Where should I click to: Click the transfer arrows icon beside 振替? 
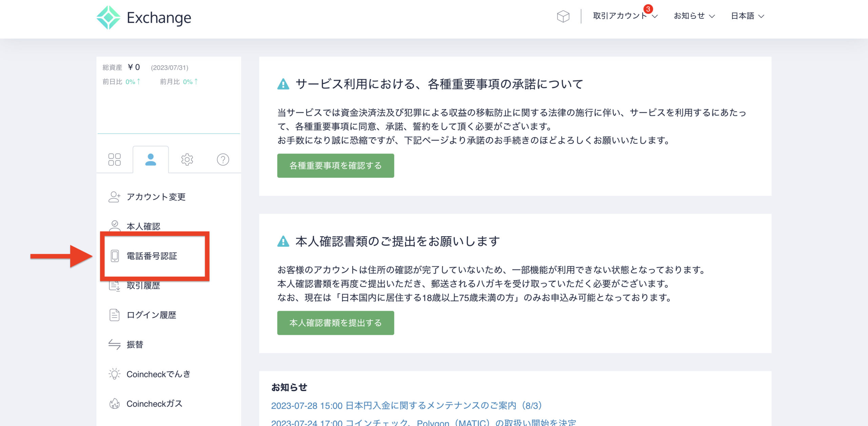(x=114, y=345)
